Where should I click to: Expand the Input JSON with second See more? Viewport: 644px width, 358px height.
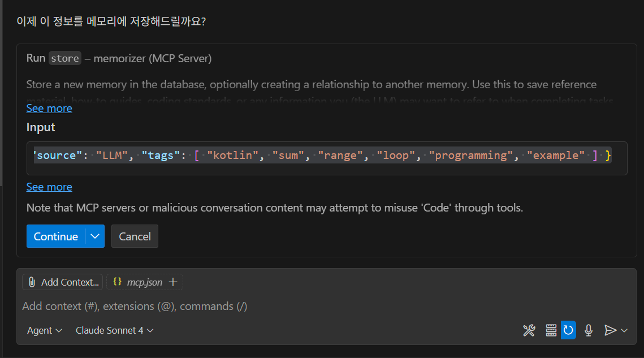pyautogui.click(x=49, y=187)
